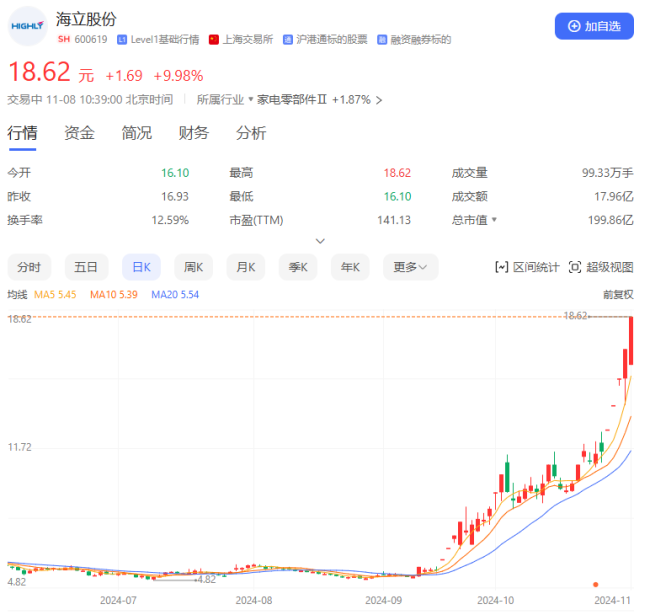Click the 2024-10 date axis label

click(495, 600)
